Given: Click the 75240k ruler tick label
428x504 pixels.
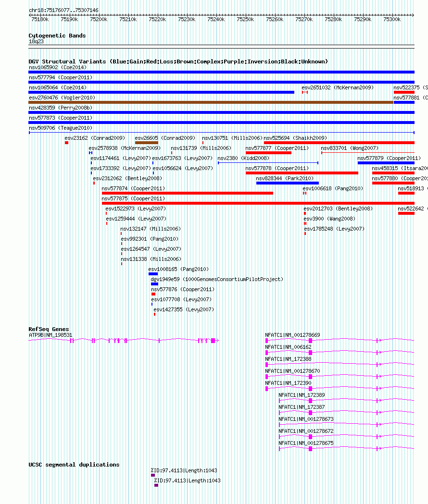Looking at the screenshot, I should [216, 19].
